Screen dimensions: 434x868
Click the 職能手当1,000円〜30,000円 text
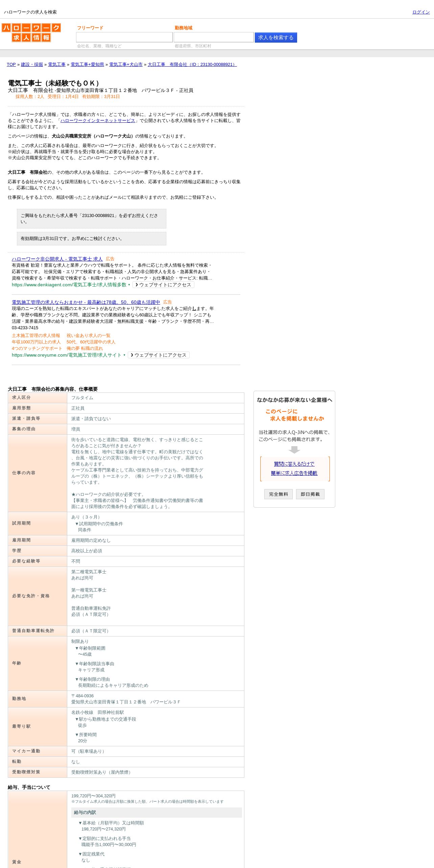click(109, 845)
